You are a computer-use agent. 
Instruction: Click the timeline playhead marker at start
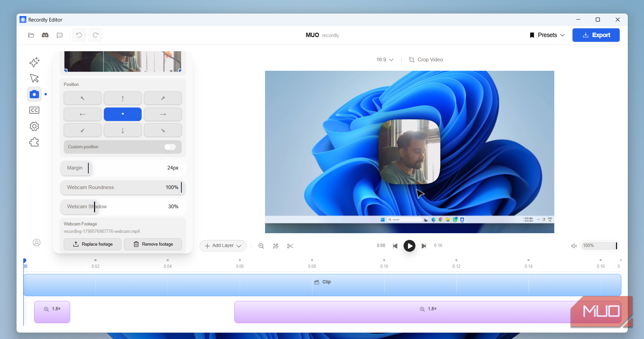tap(25, 260)
